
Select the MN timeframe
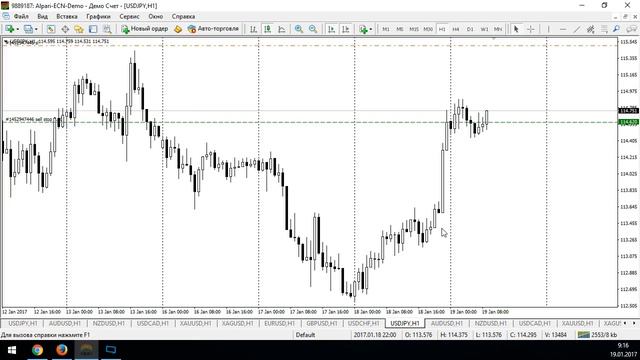click(498, 29)
